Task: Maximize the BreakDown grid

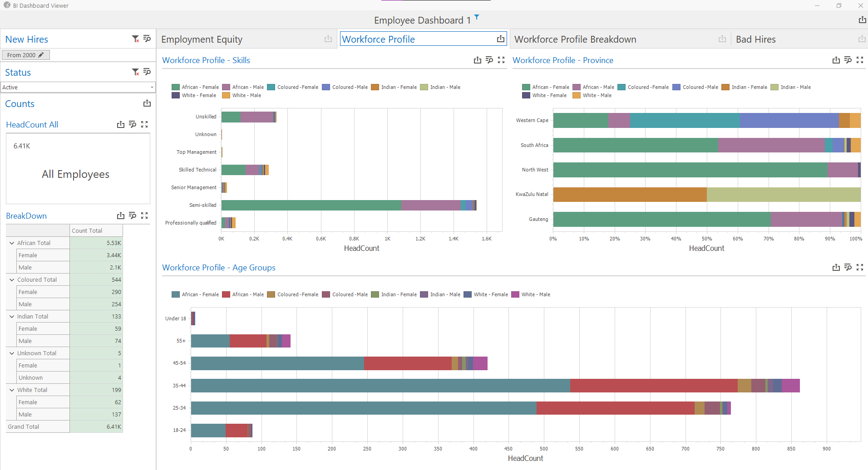Action: (x=144, y=215)
